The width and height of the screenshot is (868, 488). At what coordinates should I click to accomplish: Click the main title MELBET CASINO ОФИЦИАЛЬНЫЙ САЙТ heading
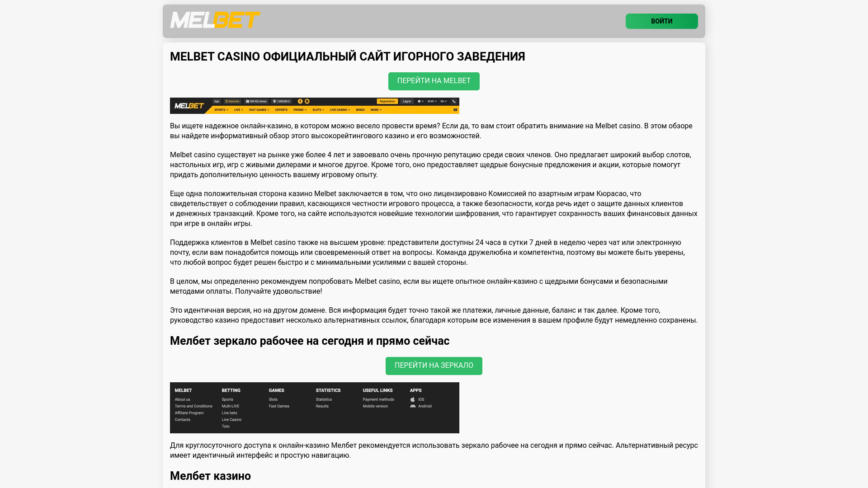(348, 57)
